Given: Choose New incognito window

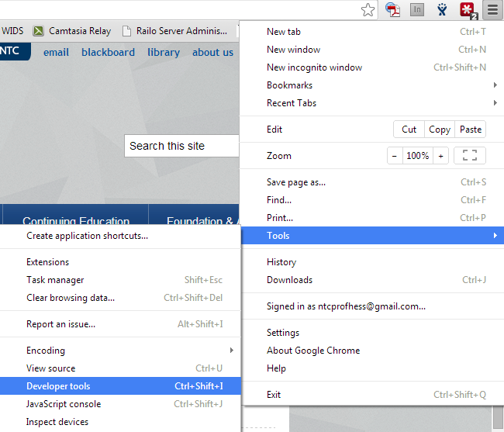Looking at the screenshot, I should pyautogui.click(x=314, y=67).
